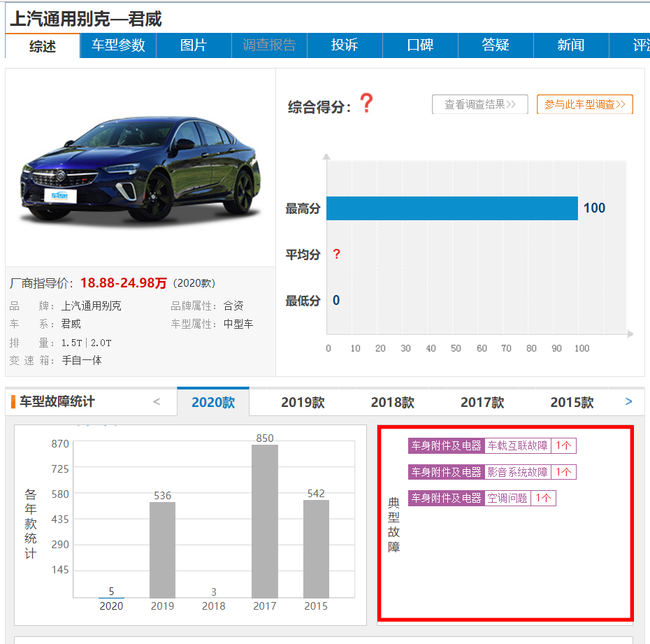
Task: Select the 2015款 model year tab
Action: (x=572, y=402)
